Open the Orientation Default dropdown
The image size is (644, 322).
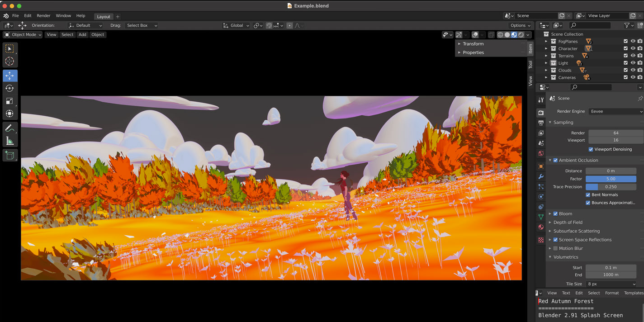point(85,26)
